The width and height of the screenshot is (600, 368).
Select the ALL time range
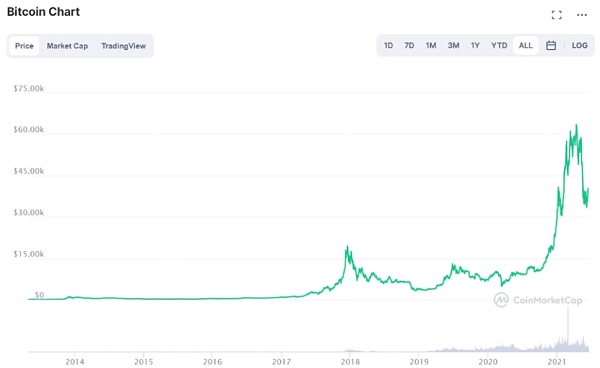[525, 46]
